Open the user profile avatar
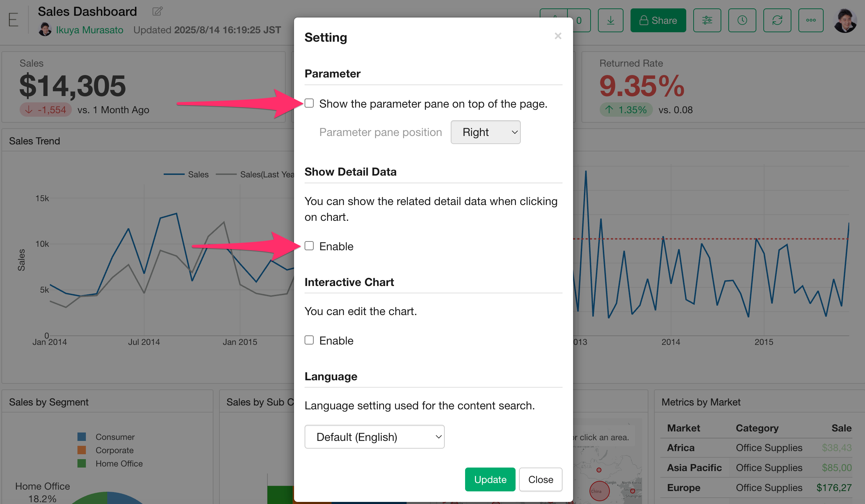The image size is (865, 504). tap(845, 20)
